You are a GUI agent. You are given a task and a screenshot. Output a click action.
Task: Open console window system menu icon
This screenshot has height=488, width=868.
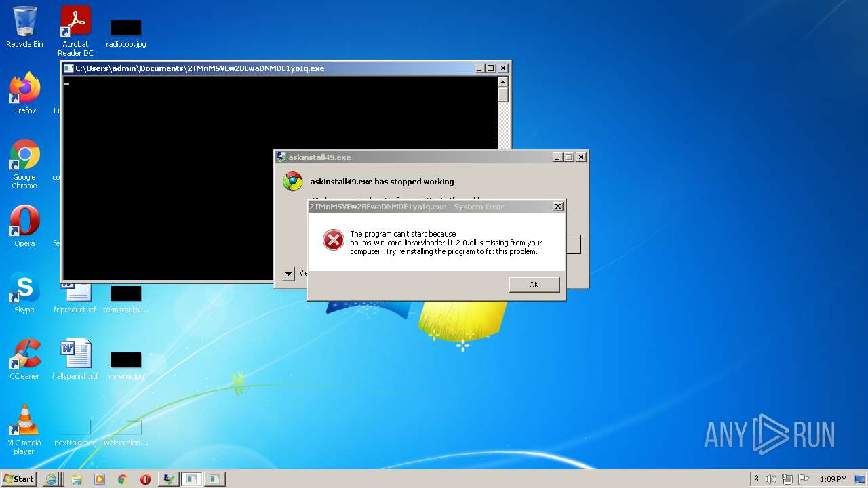[x=68, y=68]
